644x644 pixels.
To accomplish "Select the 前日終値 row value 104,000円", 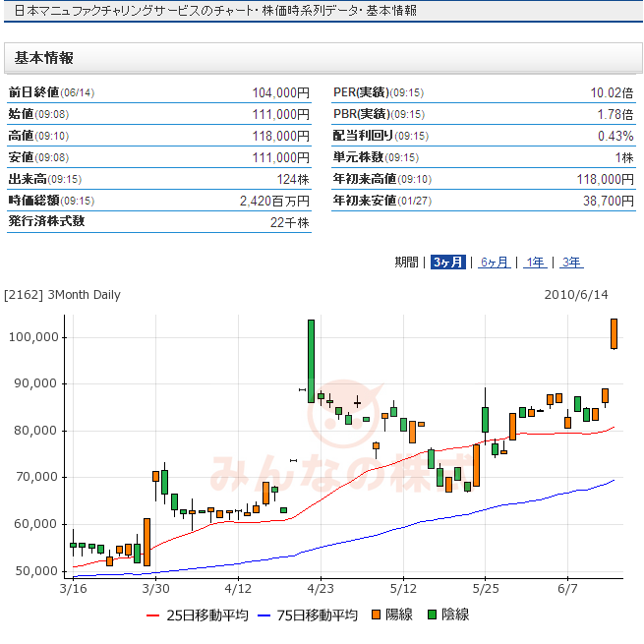I will pyautogui.click(x=280, y=92).
